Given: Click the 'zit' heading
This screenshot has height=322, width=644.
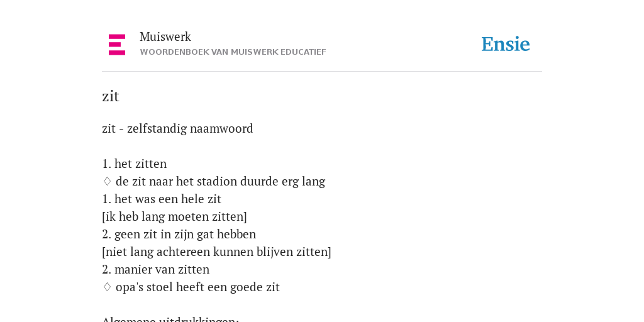Looking at the screenshot, I should pos(111,96).
